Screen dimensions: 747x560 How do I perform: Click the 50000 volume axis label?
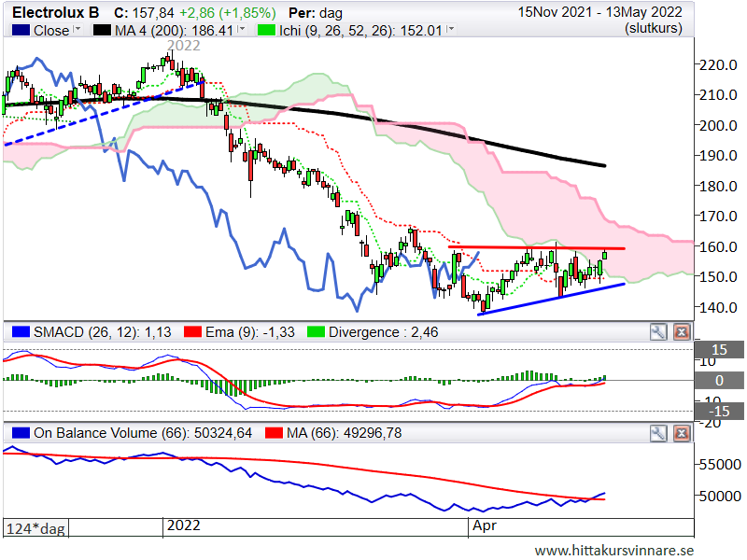point(720,497)
